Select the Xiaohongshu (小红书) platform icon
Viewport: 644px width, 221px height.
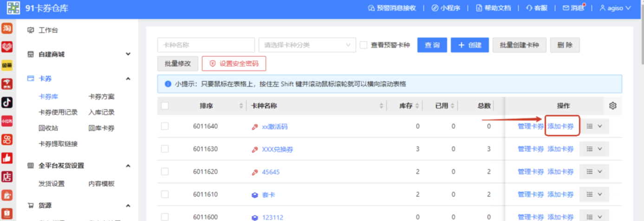7,121
